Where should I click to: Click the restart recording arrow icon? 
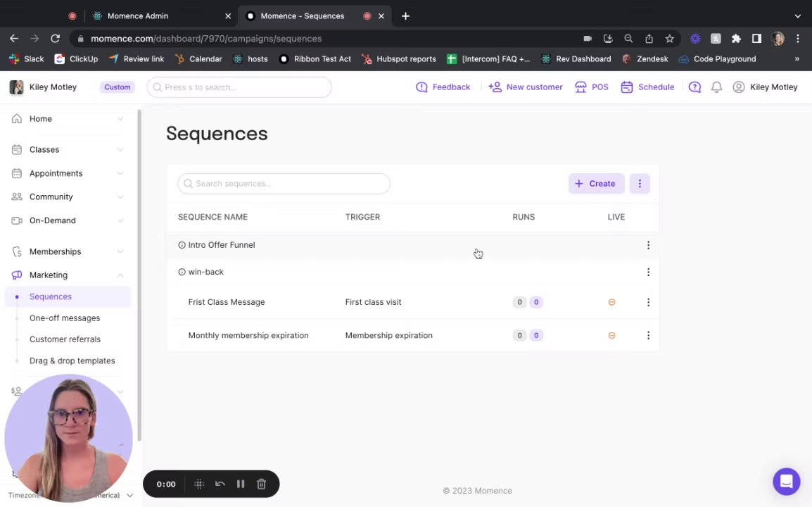click(220, 484)
